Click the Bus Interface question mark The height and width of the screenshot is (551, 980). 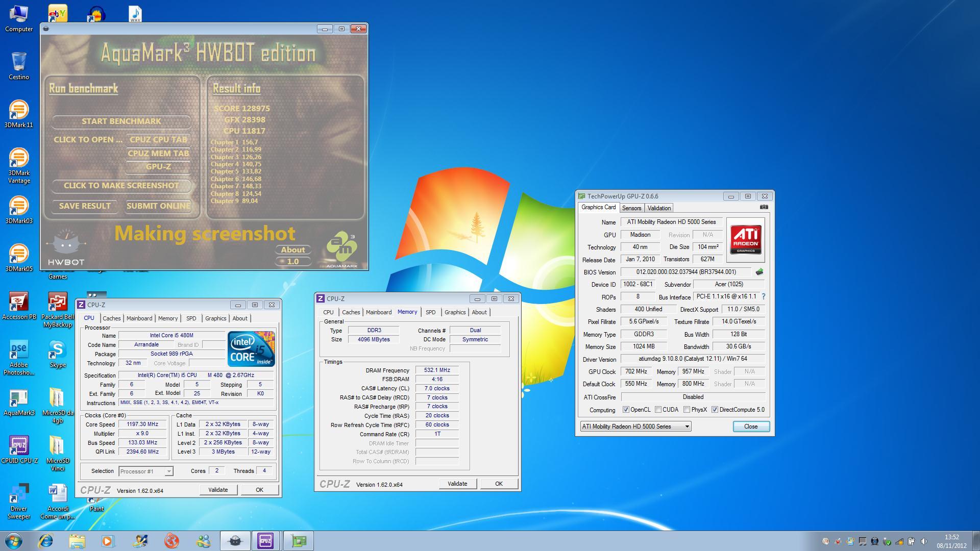pyautogui.click(x=763, y=296)
